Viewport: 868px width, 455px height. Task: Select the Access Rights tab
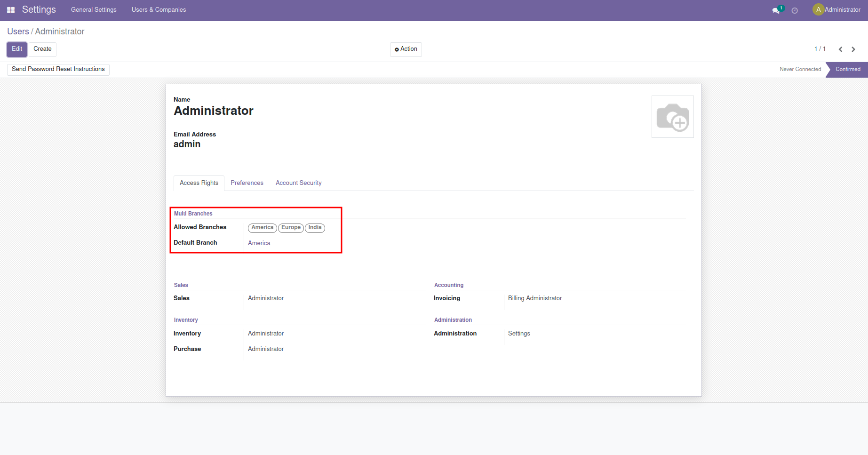tap(199, 183)
